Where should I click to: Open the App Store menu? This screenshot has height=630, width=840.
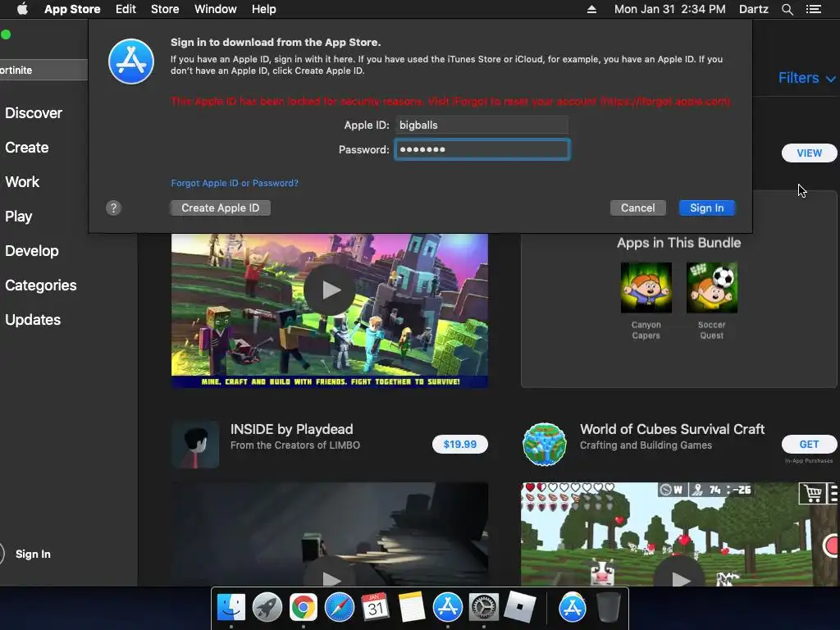pos(72,9)
